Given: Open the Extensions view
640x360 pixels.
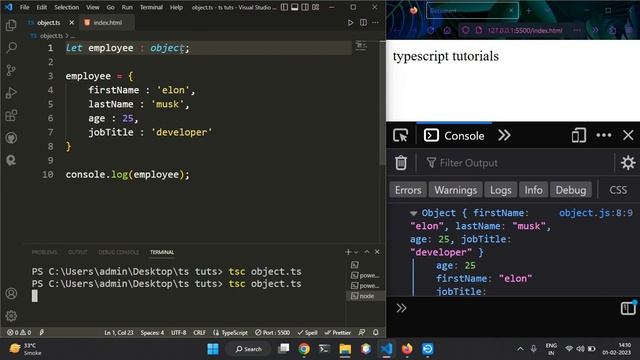Looking at the screenshot, I should (11, 116).
